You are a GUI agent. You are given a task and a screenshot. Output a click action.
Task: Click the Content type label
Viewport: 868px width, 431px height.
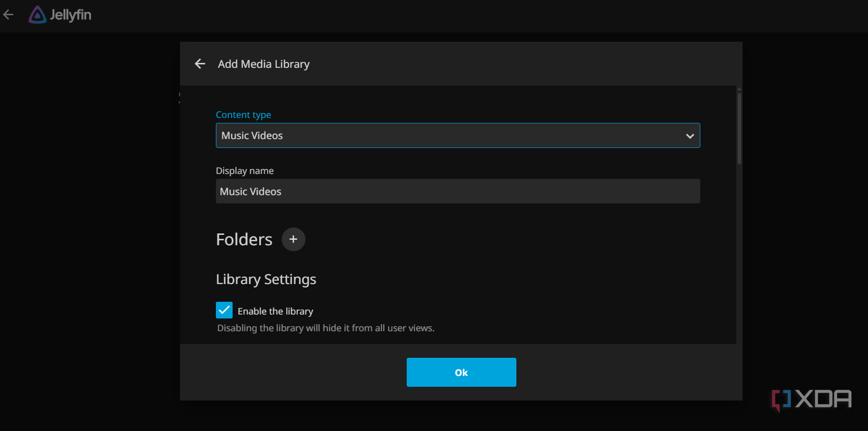click(243, 115)
